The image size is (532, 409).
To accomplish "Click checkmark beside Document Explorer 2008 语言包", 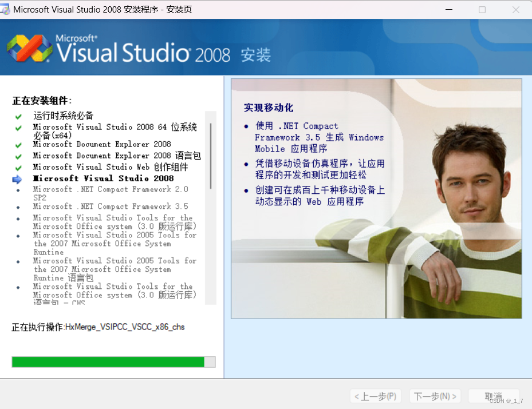I will (19, 157).
